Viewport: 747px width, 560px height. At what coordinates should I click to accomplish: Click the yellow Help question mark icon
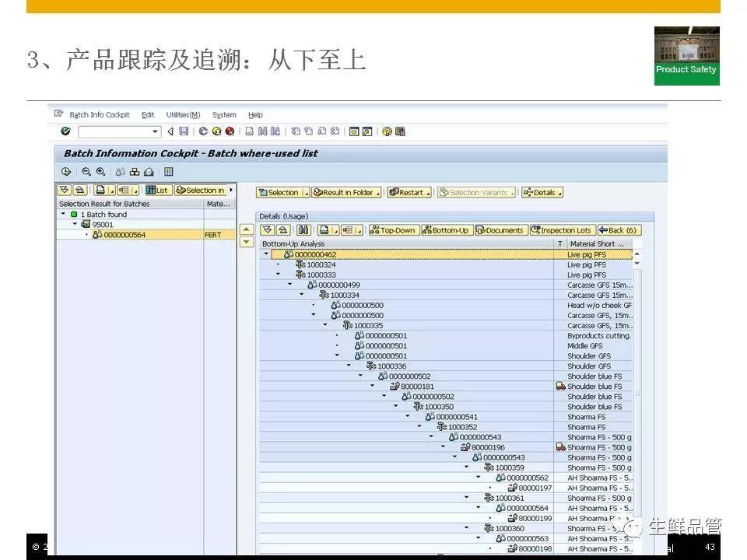coord(387,131)
